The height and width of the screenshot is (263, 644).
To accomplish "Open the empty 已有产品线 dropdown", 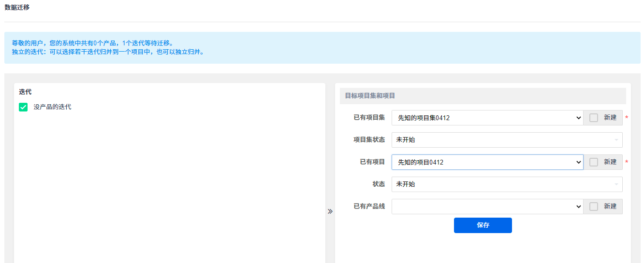I will coord(487,207).
